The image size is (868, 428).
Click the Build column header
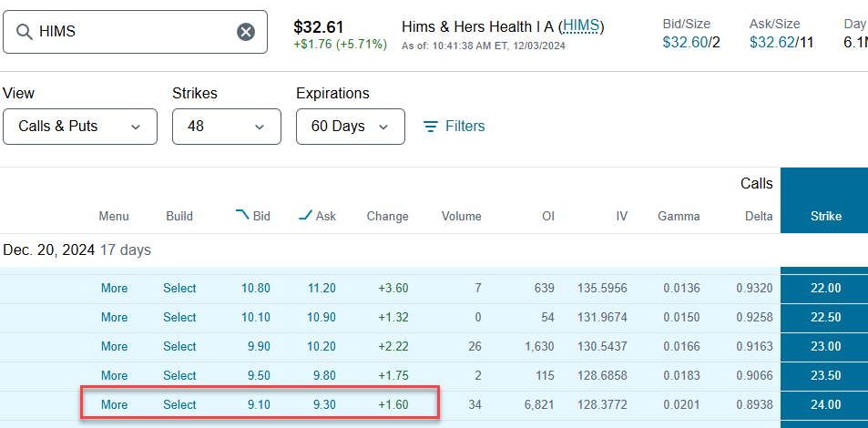[x=179, y=217]
